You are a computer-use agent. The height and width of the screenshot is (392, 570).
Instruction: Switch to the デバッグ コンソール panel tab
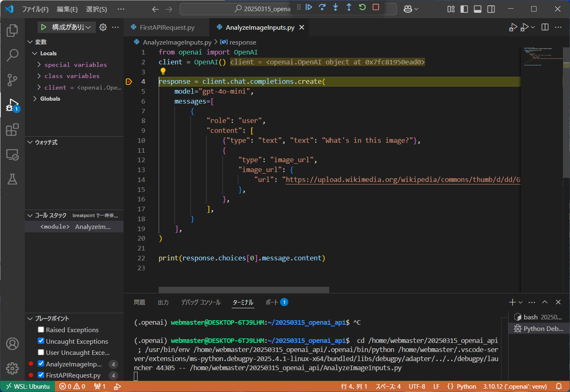[201, 302]
